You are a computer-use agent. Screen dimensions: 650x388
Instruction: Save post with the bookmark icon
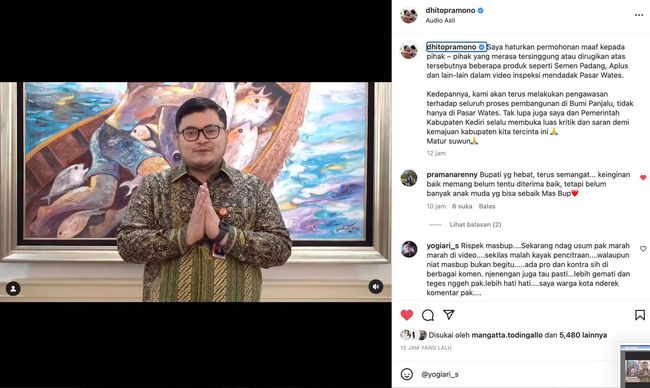click(640, 315)
